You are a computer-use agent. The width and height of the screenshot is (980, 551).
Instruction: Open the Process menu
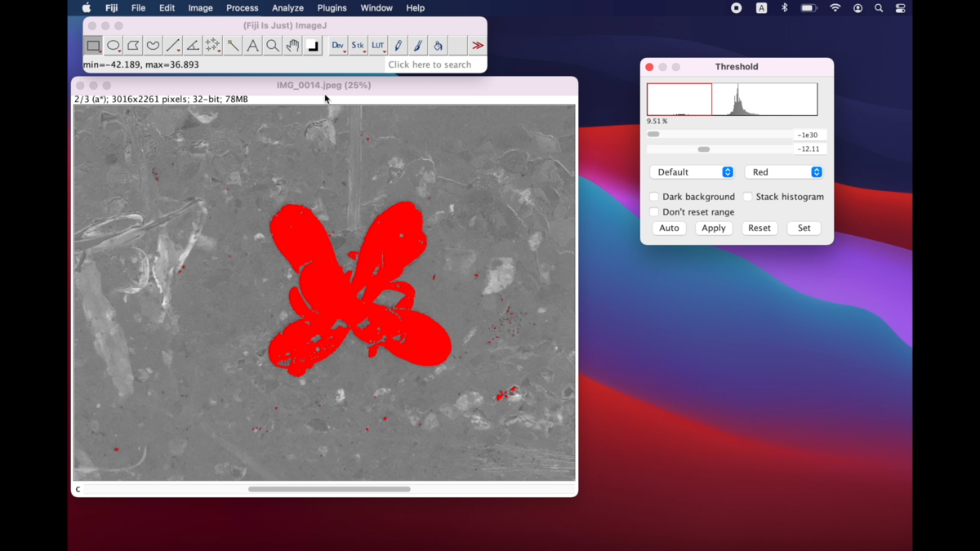[243, 8]
